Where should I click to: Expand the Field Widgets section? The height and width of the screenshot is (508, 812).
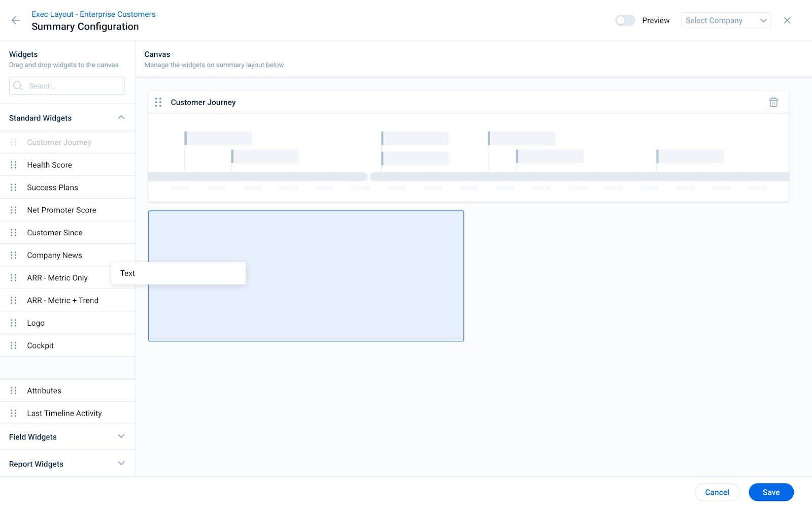point(121,436)
